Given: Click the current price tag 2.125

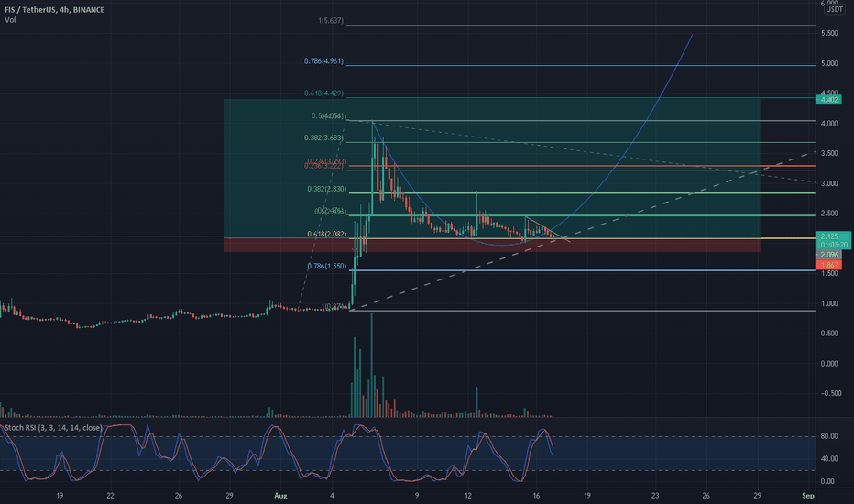Looking at the screenshot, I should 828,236.
